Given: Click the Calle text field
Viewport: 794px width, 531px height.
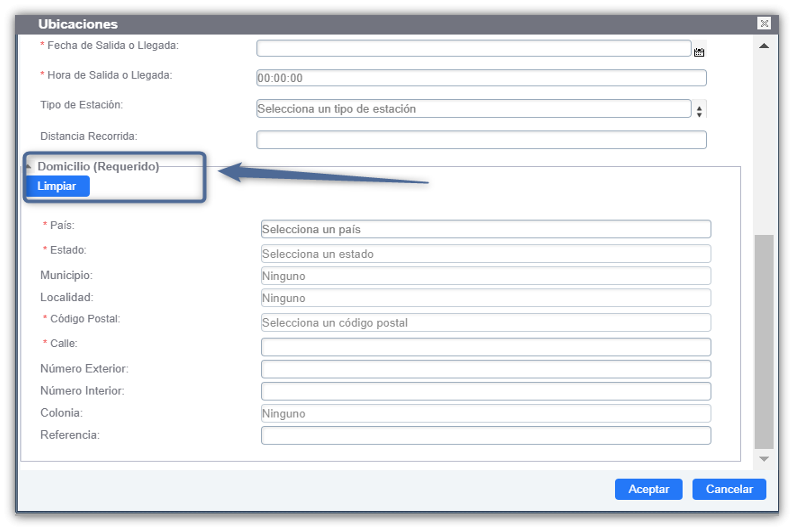Looking at the screenshot, I should (486, 347).
